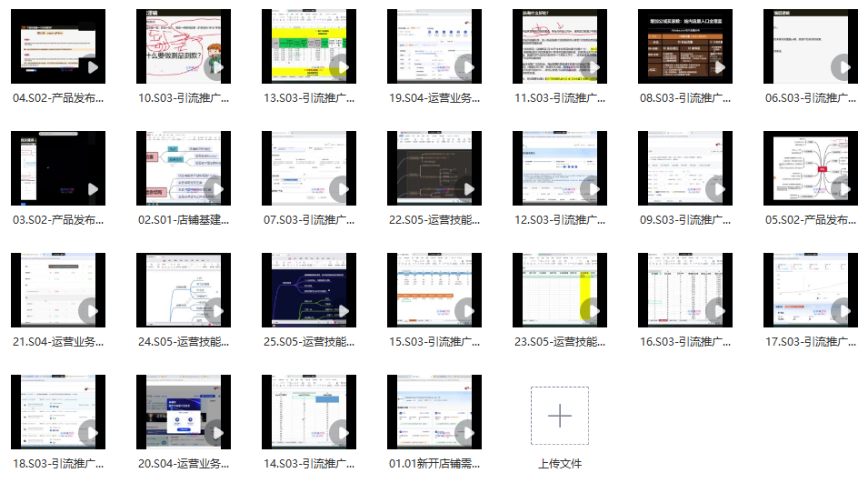Select file name 03.S02-产品发布...

pos(58,220)
